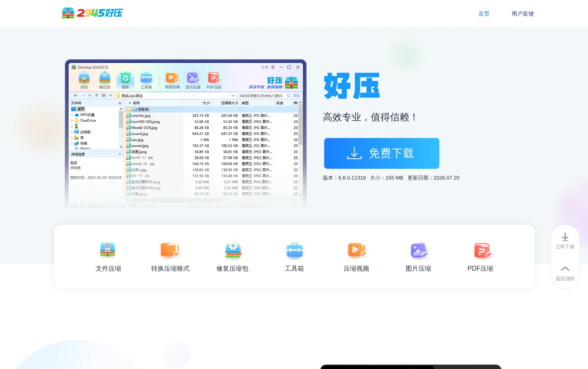Open the 文件压缩 feature icon
The width and height of the screenshot is (588, 369).
[x=108, y=250]
